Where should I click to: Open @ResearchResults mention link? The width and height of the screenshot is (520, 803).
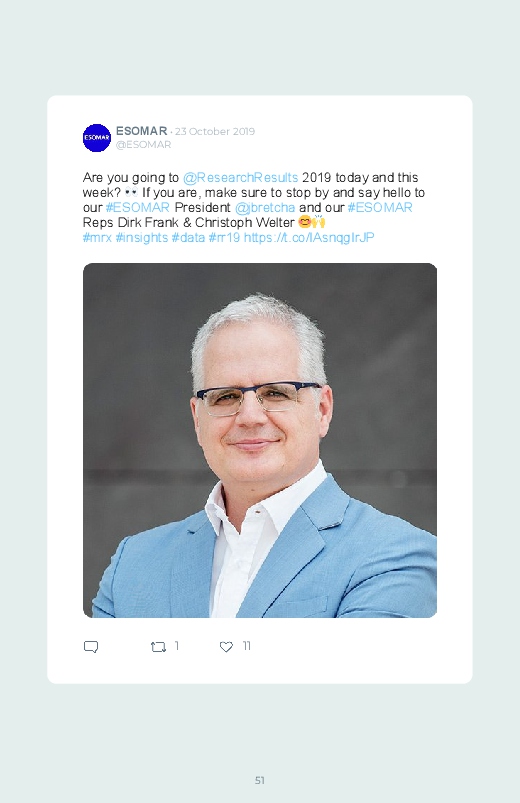click(x=240, y=178)
